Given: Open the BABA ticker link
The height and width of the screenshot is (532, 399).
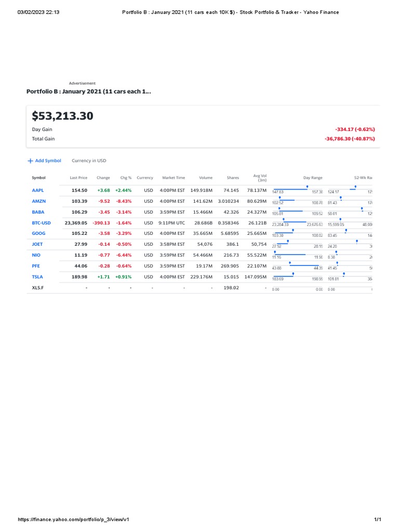Looking at the screenshot, I should click(38, 212).
